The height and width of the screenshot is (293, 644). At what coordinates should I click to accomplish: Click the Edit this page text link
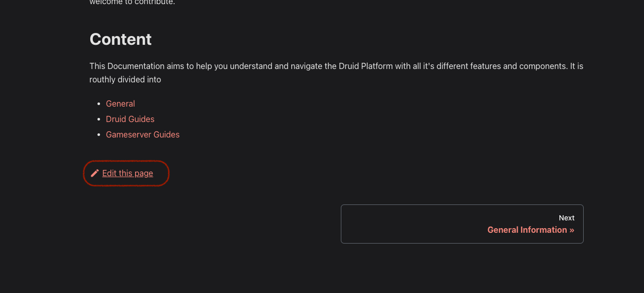tap(127, 173)
